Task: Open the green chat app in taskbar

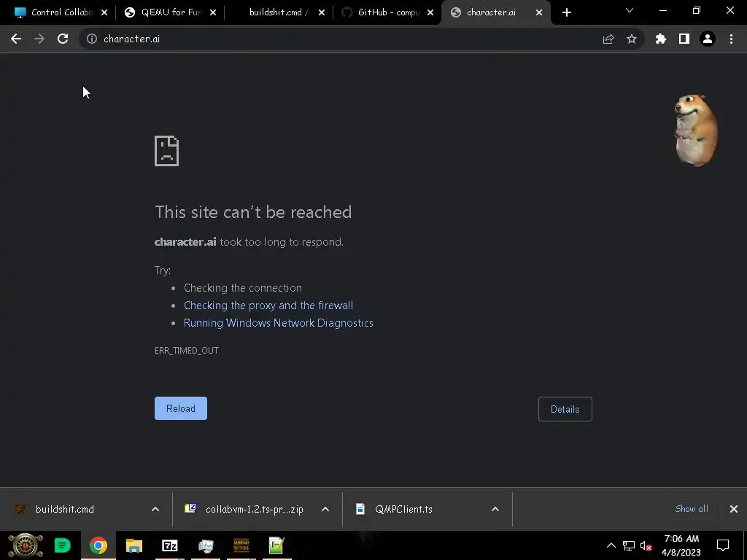Action: pyautogui.click(x=63, y=545)
